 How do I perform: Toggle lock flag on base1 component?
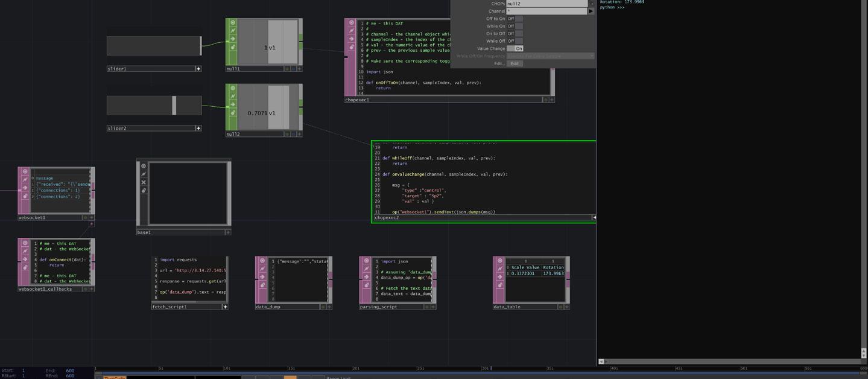click(x=144, y=191)
